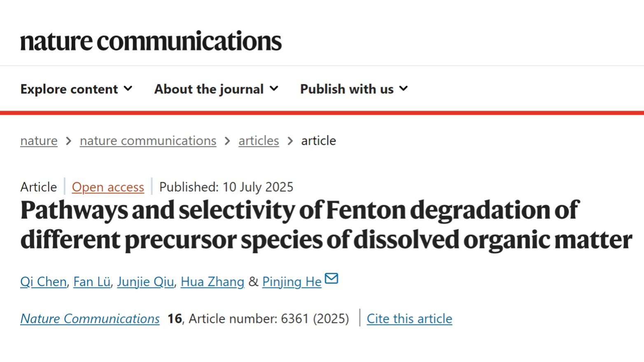View author Fan Lü's details
Viewport: 644px width, 362px height.
(92, 282)
